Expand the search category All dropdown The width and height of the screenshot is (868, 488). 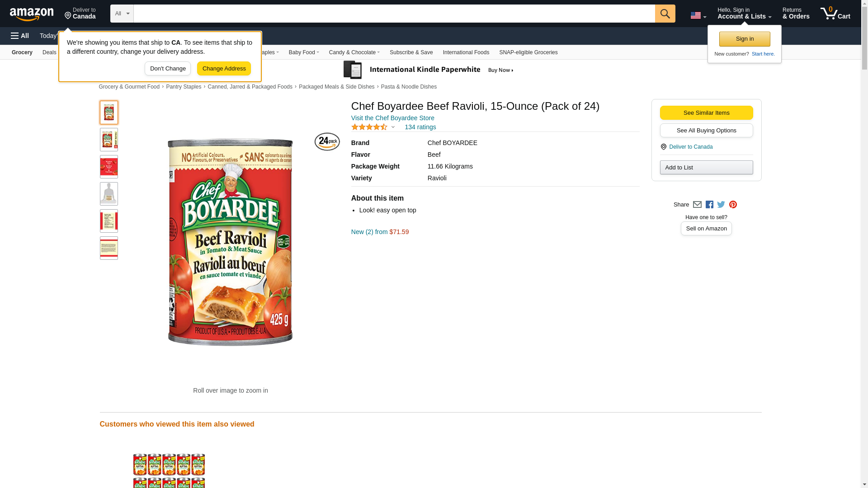pyautogui.click(x=122, y=14)
